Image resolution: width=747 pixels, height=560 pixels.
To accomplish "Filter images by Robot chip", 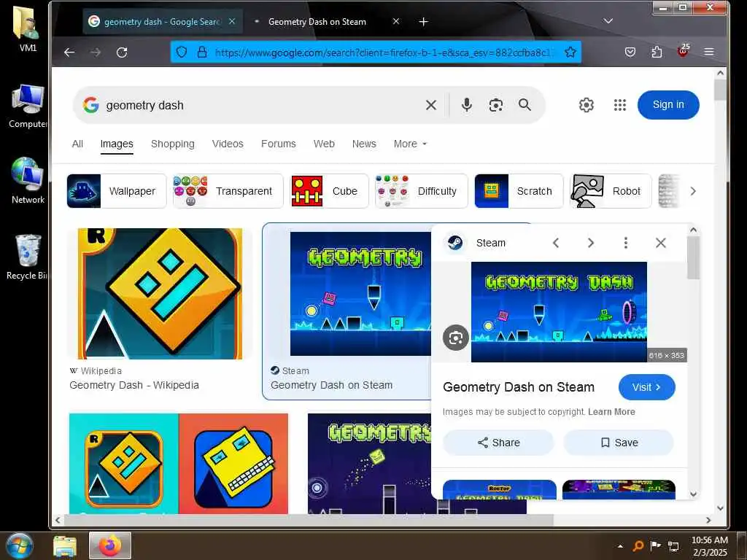I will [611, 191].
